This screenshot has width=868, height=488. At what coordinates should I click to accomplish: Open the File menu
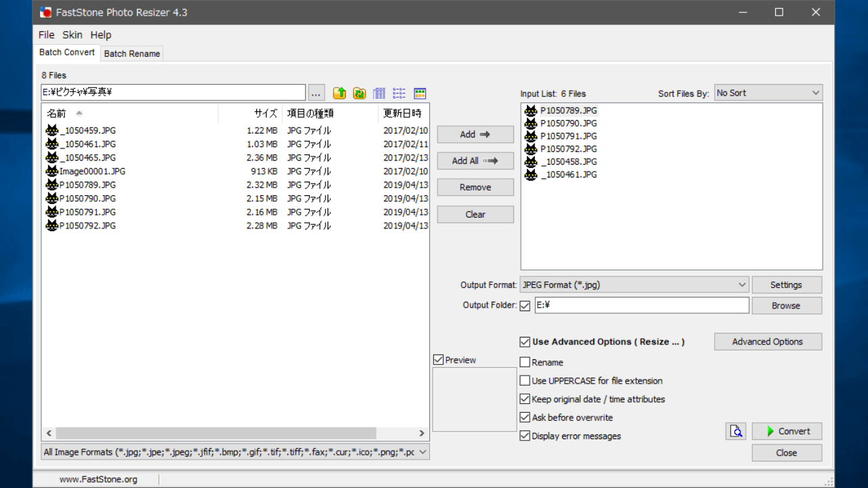pyautogui.click(x=46, y=35)
